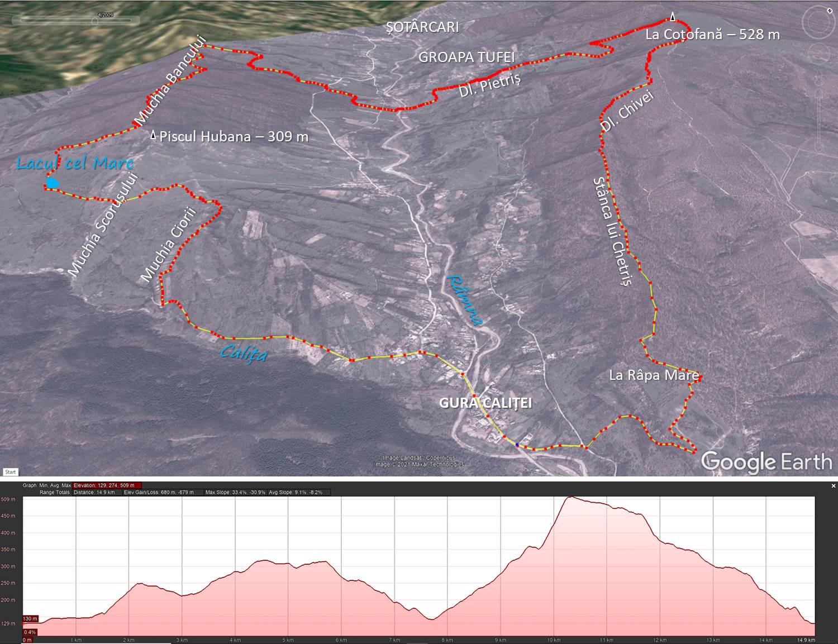Click the Avg Slope statistic in profile
838x644 pixels.
[296, 493]
